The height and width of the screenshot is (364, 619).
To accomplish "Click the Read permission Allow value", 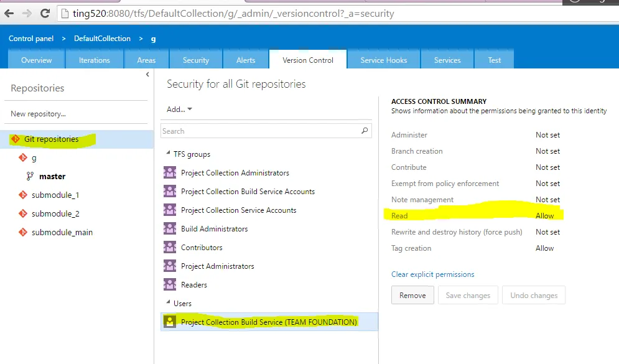I will tap(544, 216).
